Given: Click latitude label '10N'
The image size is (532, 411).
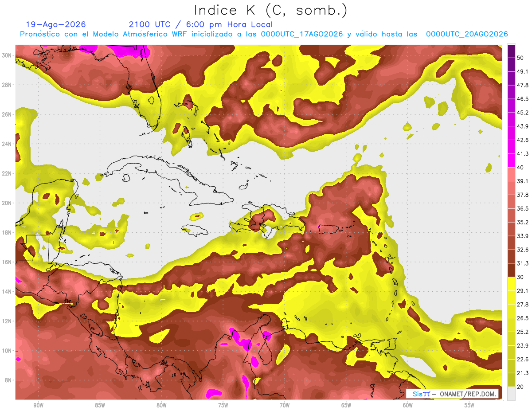Looking at the screenshot, I should coord(8,351).
